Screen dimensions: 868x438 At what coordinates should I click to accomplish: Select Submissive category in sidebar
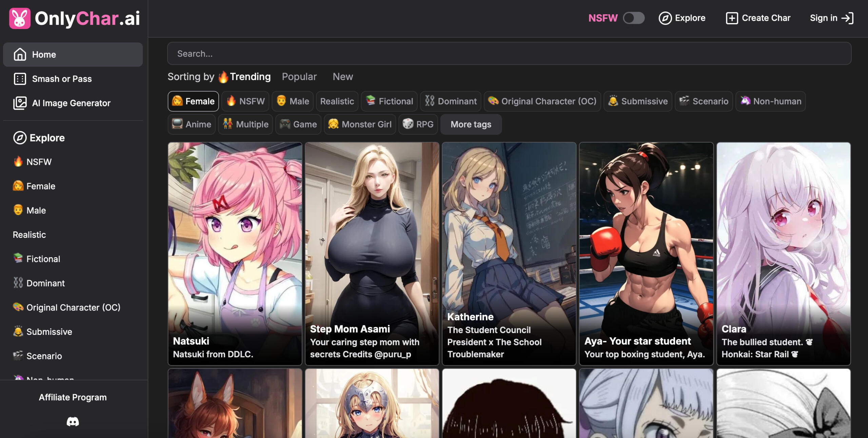coord(43,332)
